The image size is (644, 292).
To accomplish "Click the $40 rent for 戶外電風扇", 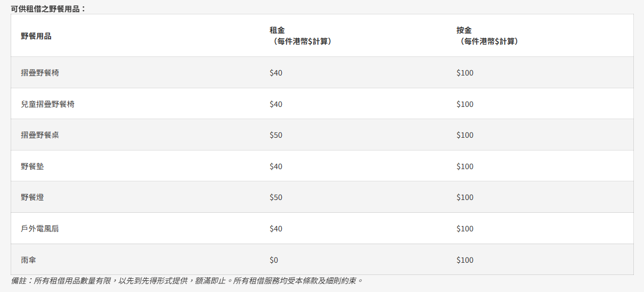I will tap(276, 229).
